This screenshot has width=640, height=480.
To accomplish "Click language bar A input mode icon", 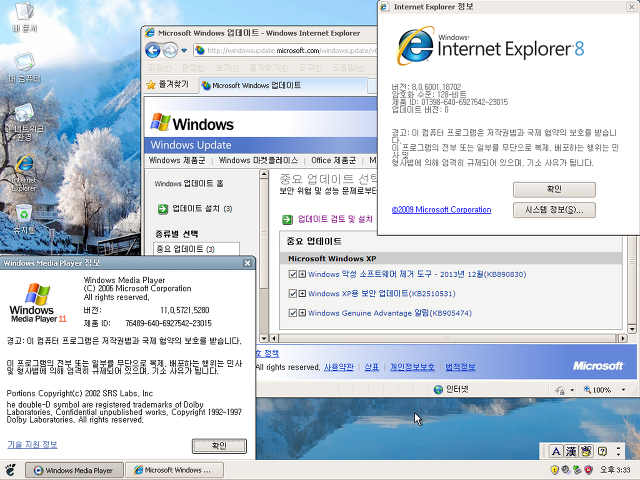I will click(x=556, y=451).
